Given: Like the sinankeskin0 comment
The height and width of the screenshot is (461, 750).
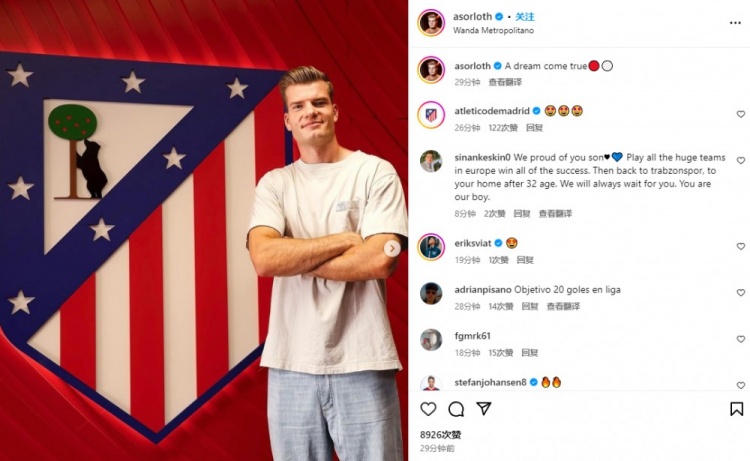Looking at the screenshot, I should [x=740, y=161].
